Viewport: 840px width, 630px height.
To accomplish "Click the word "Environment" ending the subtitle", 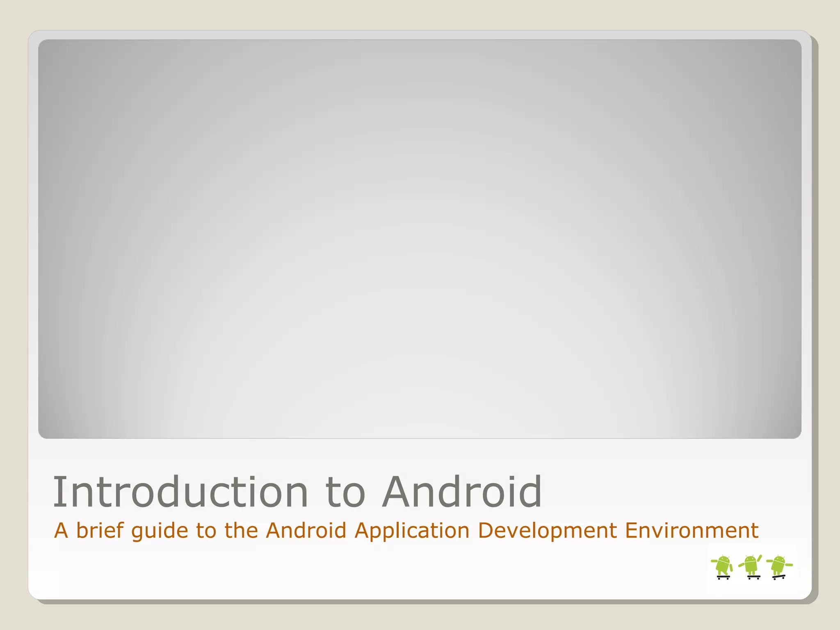I will [x=692, y=530].
